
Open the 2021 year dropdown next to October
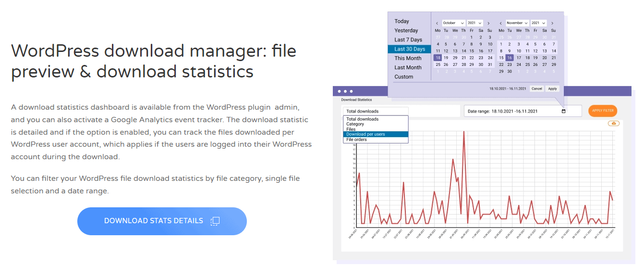point(475,23)
